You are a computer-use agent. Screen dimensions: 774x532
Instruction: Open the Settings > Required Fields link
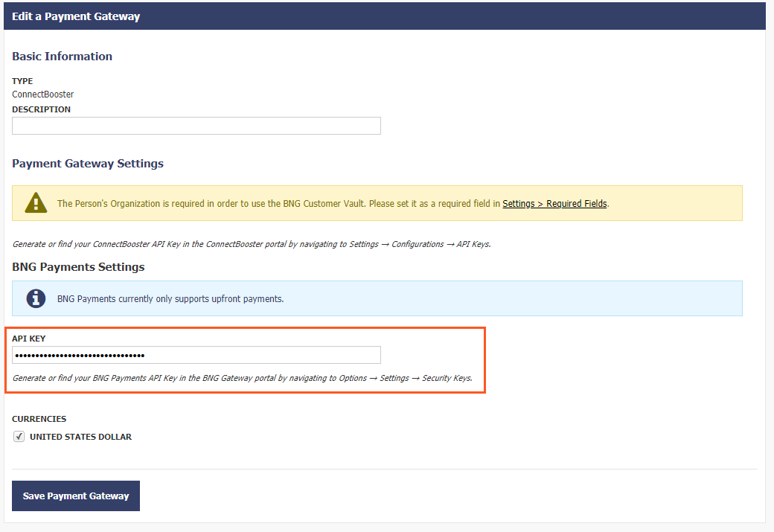[555, 203]
